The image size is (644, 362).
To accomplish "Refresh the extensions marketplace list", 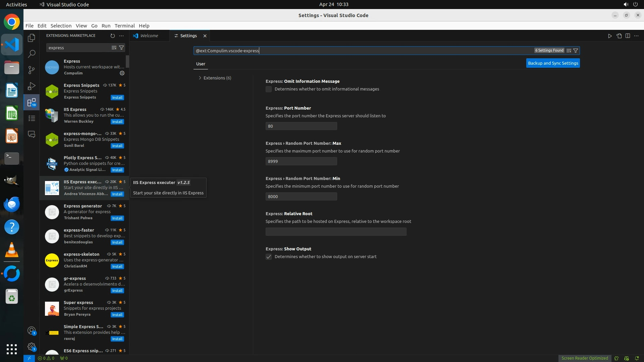I will (113, 36).
